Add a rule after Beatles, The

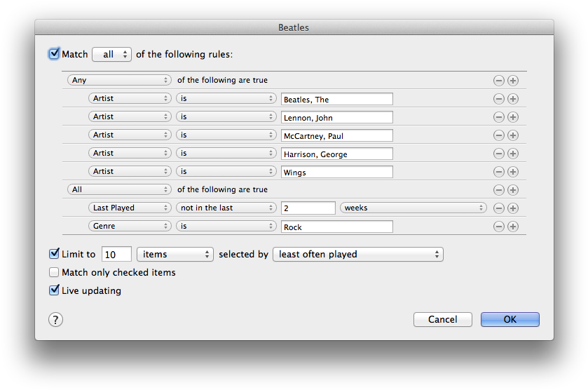[x=513, y=99]
